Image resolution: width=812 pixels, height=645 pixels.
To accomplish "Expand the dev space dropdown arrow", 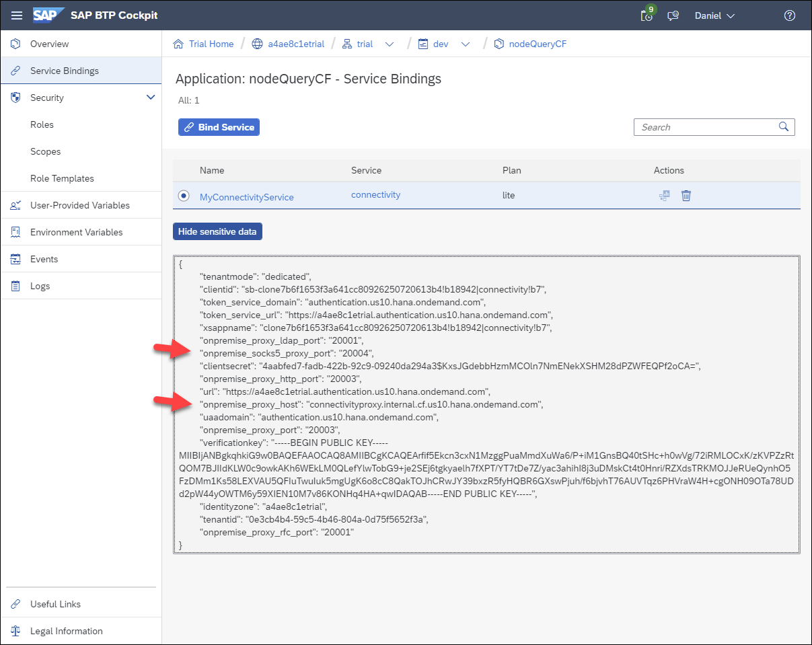I will 466,44.
